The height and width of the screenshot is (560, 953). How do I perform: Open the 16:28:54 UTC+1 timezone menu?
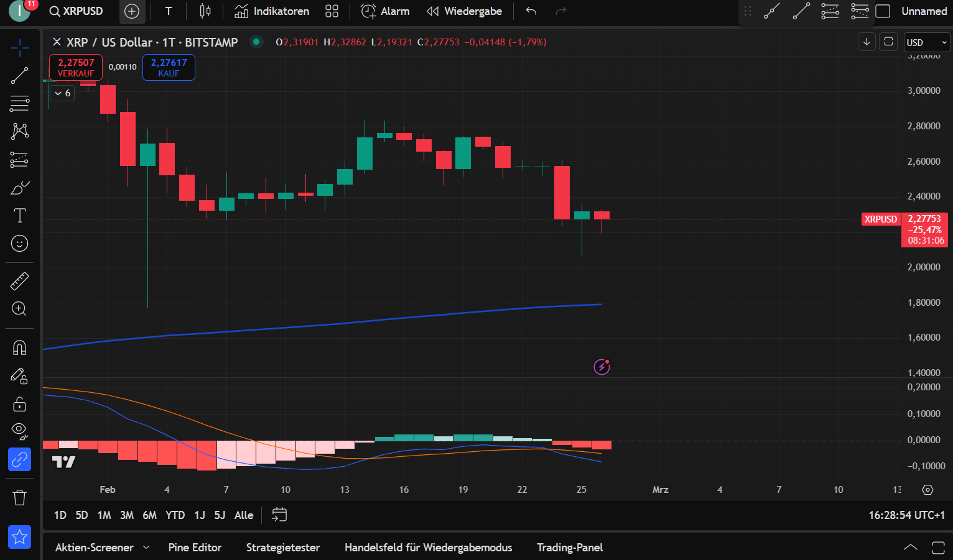906,515
